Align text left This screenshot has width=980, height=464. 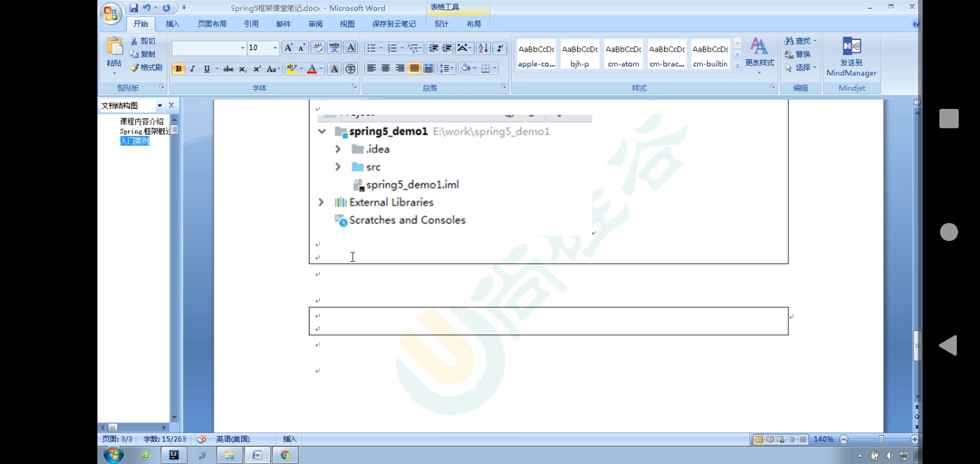pyautogui.click(x=371, y=68)
